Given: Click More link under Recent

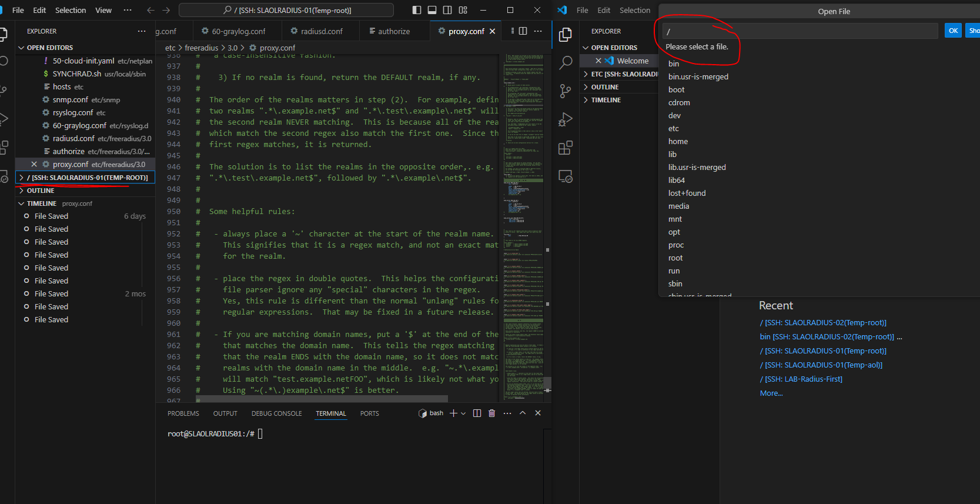Looking at the screenshot, I should [771, 393].
